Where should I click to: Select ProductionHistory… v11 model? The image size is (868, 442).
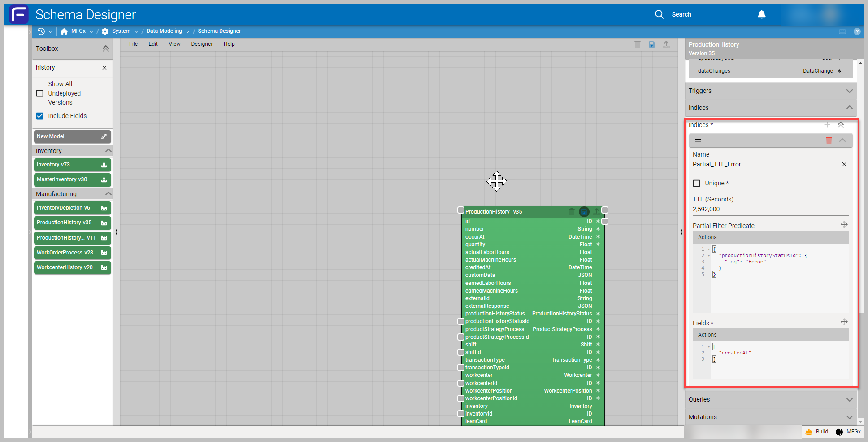point(72,238)
